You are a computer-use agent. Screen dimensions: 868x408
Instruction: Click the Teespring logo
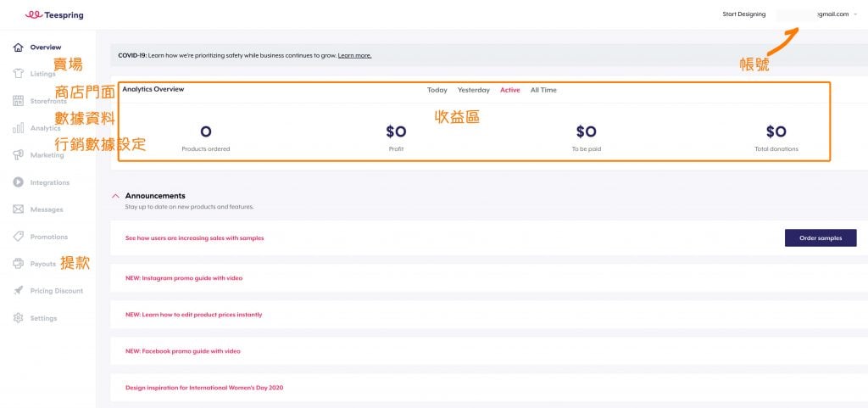coord(54,15)
